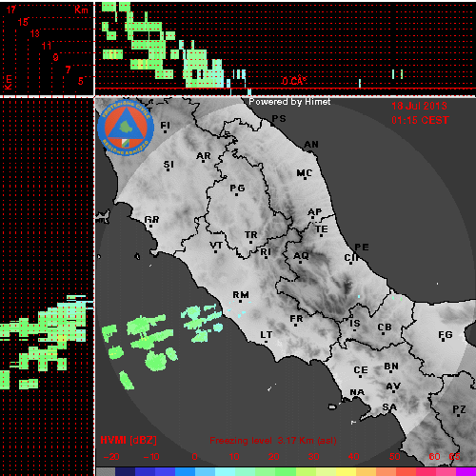Screen dimensions: 476x476
Task: Click the TE city label
Action: [x=322, y=228]
